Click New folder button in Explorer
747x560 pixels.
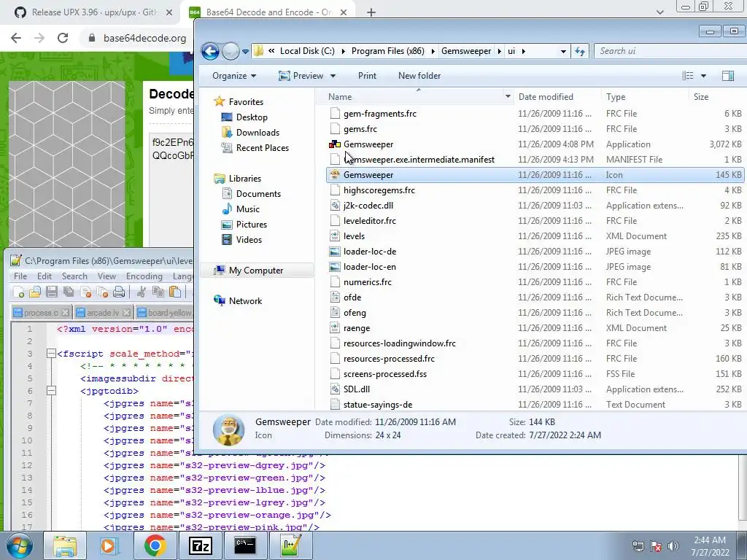419,76
